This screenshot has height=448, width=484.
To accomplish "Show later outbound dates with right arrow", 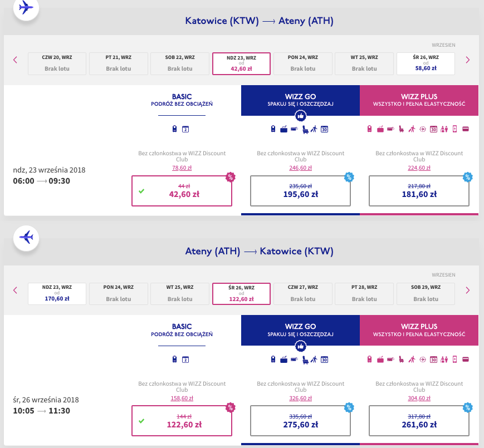I will [467, 60].
